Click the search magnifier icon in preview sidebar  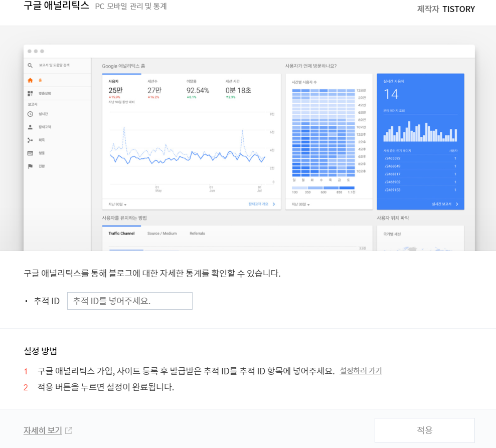pyautogui.click(x=30, y=66)
